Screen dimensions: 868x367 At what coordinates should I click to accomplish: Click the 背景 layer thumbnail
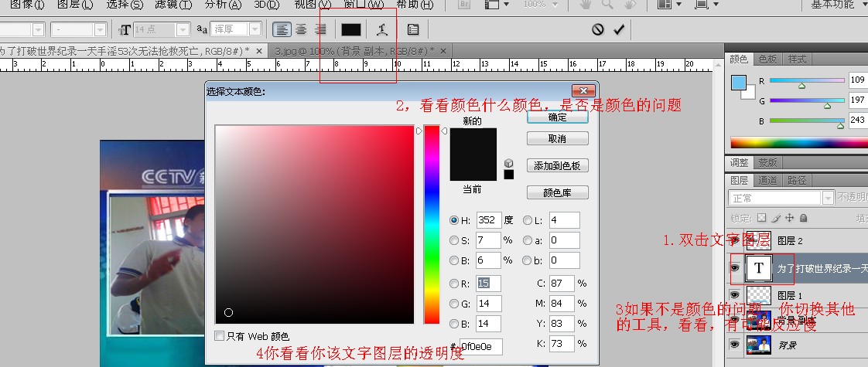click(x=759, y=345)
